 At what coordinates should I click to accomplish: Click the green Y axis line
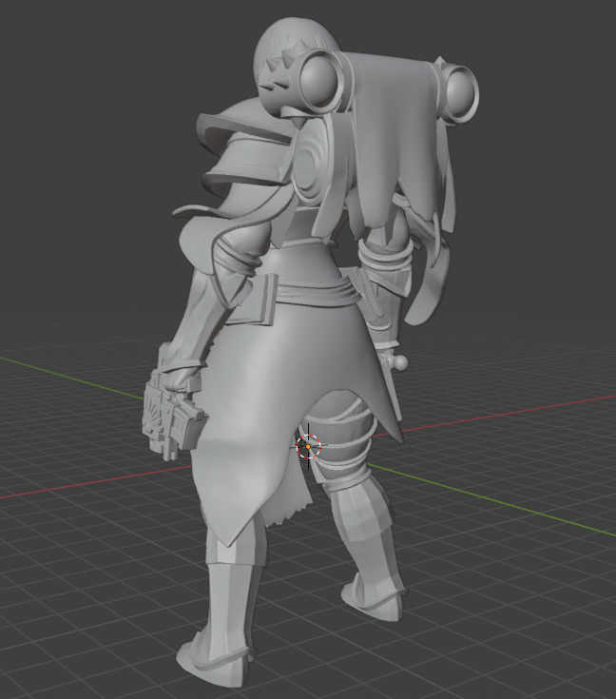(x=491, y=499)
